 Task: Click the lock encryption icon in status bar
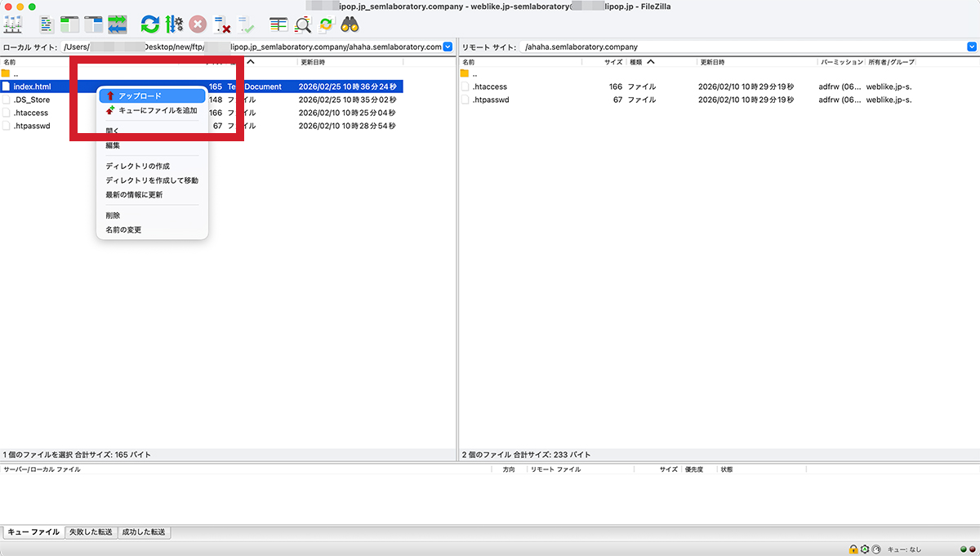pyautogui.click(x=853, y=549)
